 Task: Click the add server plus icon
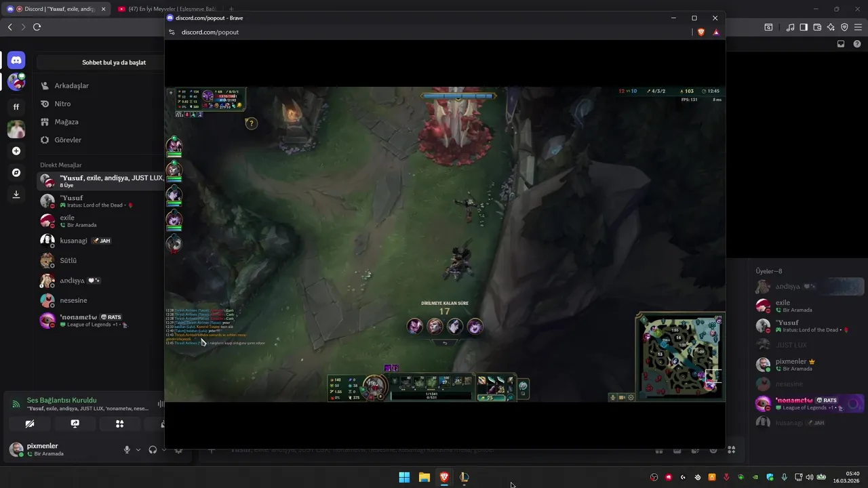point(16,151)
